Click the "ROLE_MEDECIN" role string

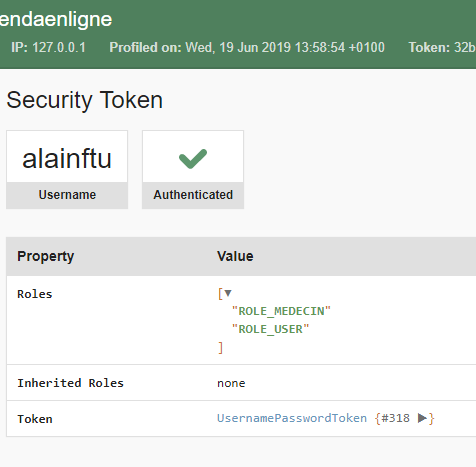coord(281,311)
